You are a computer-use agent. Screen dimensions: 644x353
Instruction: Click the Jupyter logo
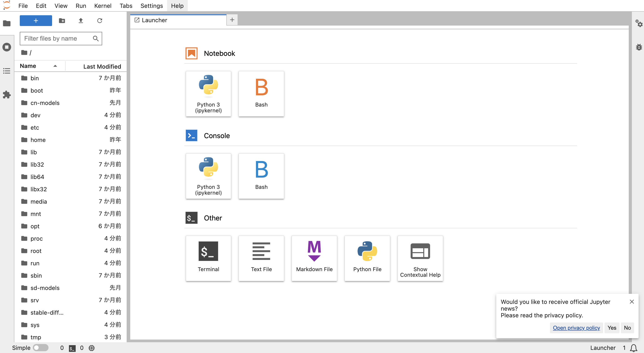click(x=7, y=5)
